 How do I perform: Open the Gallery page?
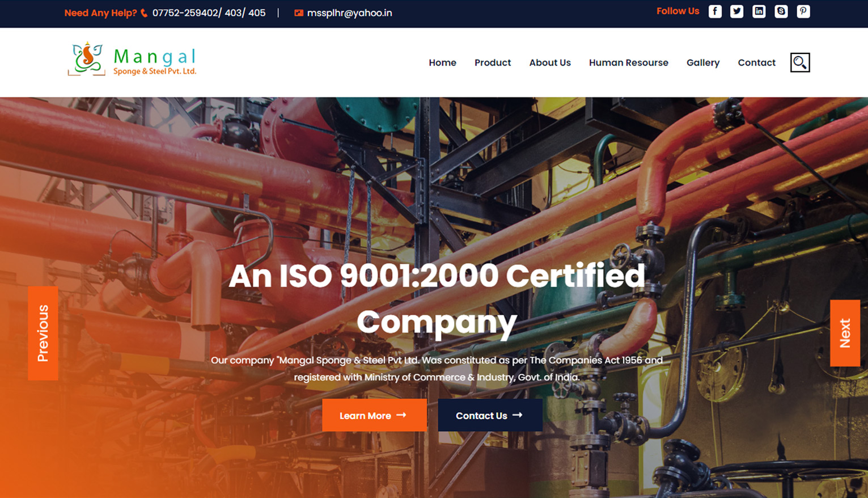[x=702, y=62]
